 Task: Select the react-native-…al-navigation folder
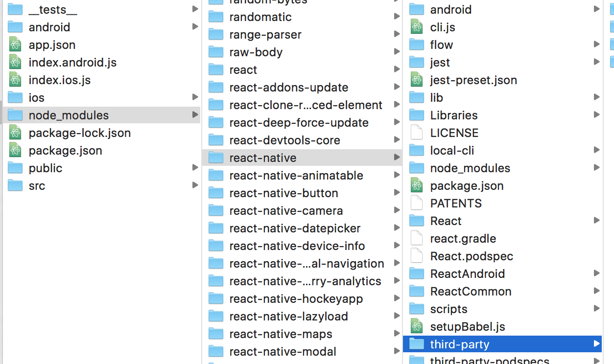[x=302, y=264]
